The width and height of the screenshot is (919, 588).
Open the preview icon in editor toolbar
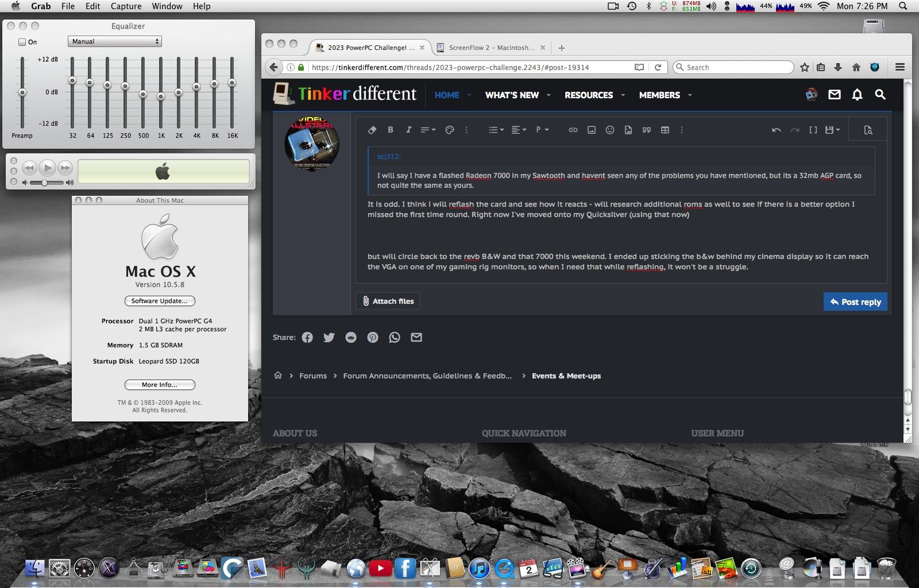point(868,130)
